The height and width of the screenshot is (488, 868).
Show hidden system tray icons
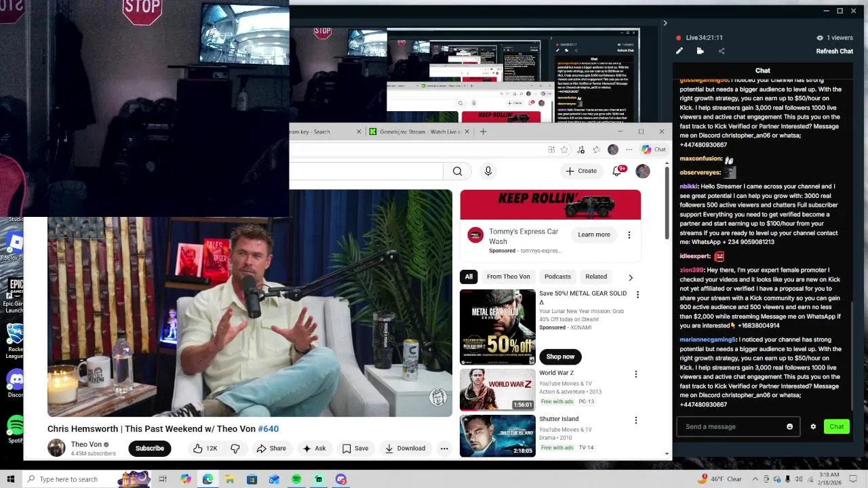755,479
